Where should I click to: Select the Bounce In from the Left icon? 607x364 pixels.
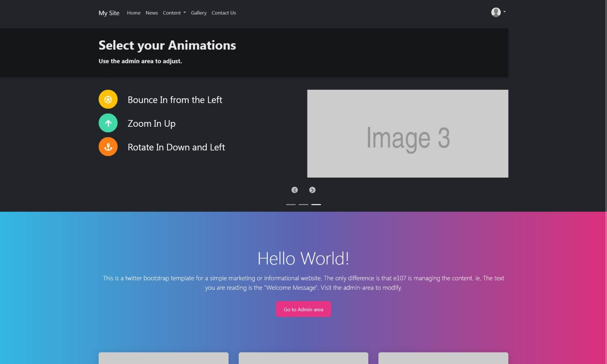pos(108,99)
